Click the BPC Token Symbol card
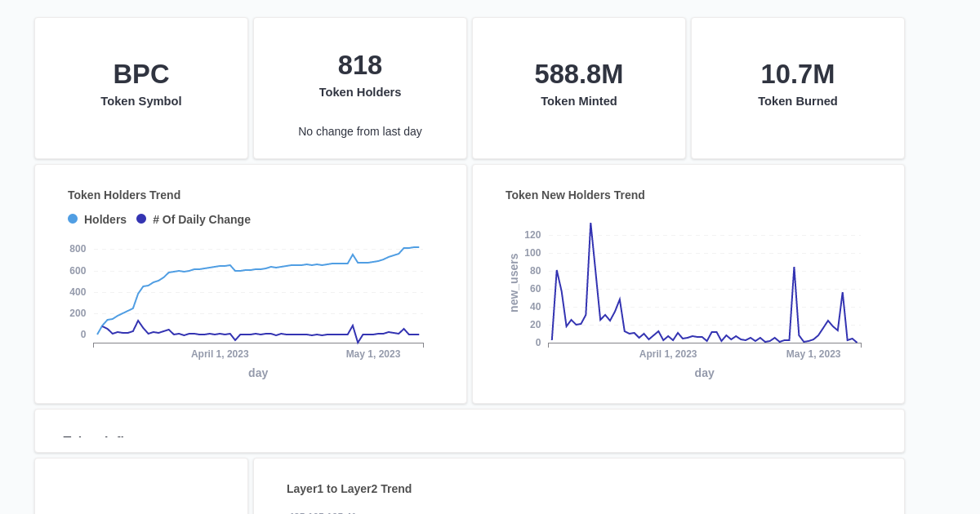 tap(140, 87)
